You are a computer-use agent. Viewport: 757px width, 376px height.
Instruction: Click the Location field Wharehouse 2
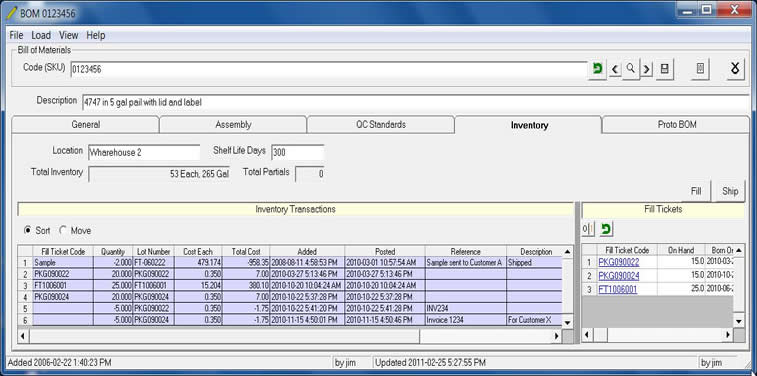coord(144,153)
